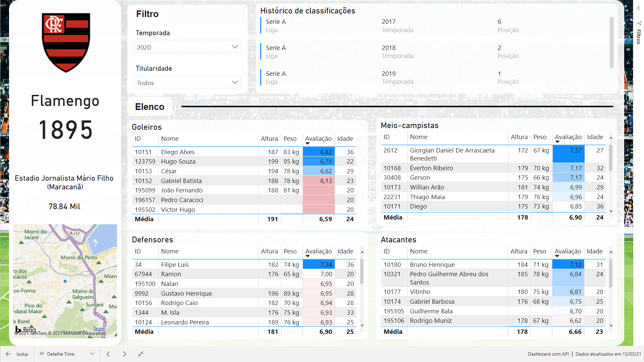Viewport: 644px width, 362px height.
Task: Click the filter icon in the Filtros sidebar
Action: point(639,24)
